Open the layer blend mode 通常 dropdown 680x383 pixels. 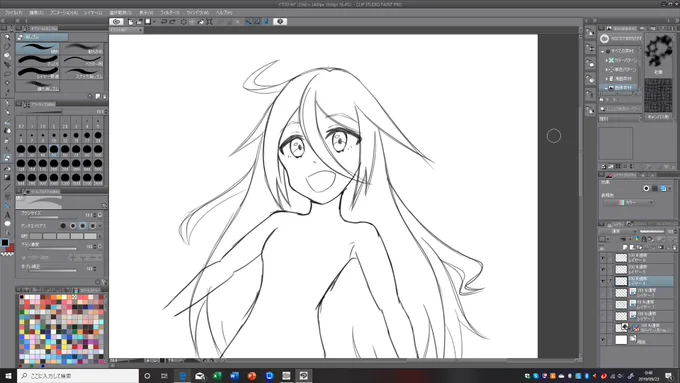point(618,232)
